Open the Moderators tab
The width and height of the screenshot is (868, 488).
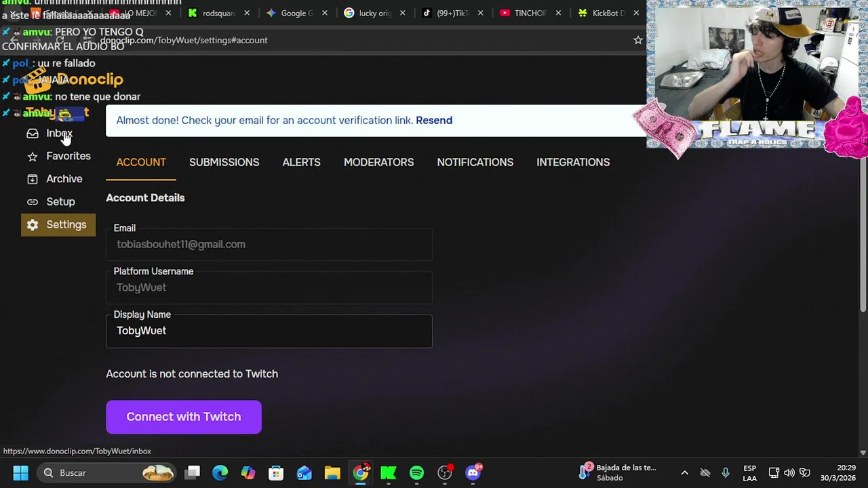pyautogui.click(x=378, y=163)
